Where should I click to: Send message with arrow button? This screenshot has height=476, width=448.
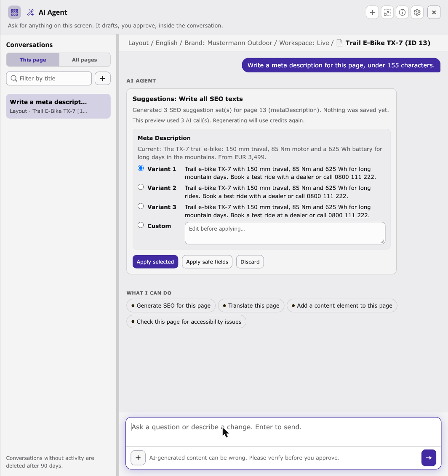click(x=429, y=458)
